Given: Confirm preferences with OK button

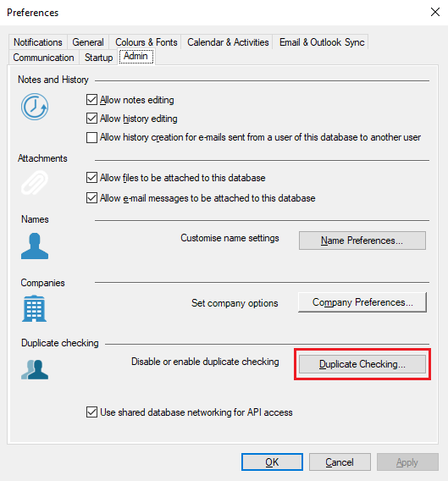Looking at the screenshot, I should coord(272,462).
